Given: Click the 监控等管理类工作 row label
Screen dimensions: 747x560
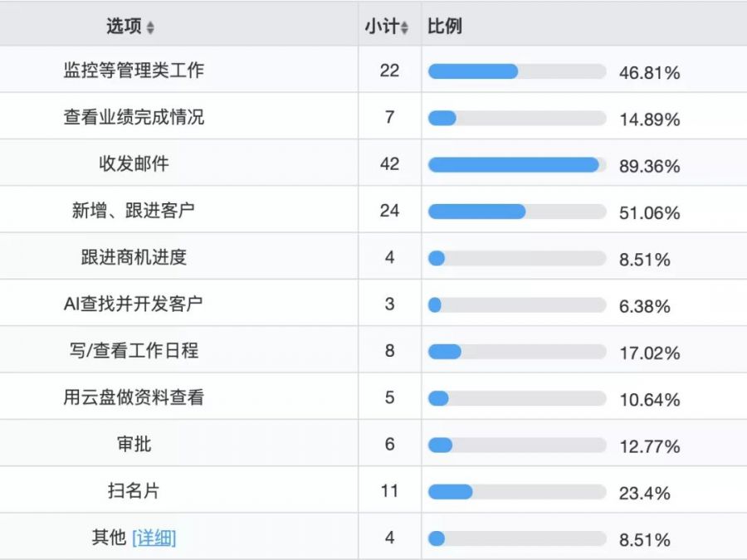Looking at the screenshot, I should tap(134, 71).
